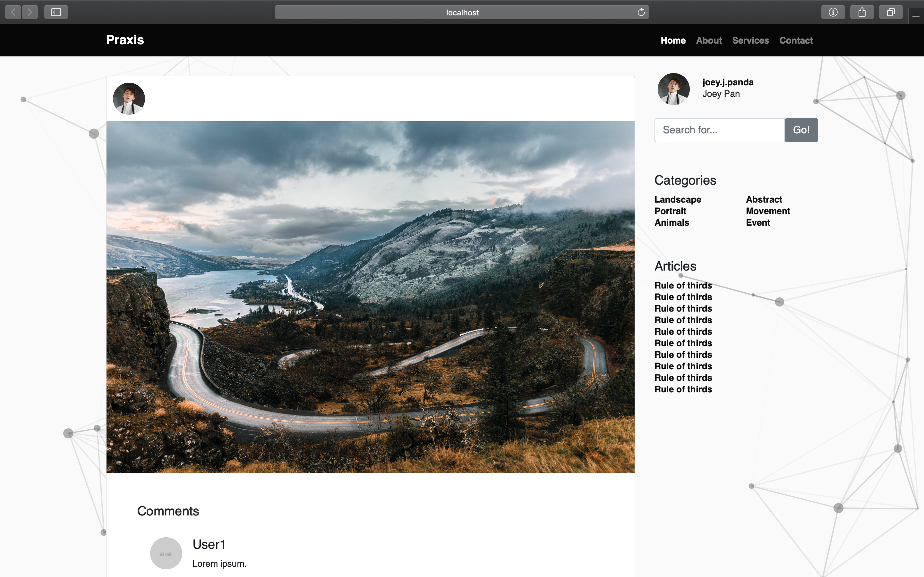
Task: Open the Share toolbar icon
Action: [862, 12]
